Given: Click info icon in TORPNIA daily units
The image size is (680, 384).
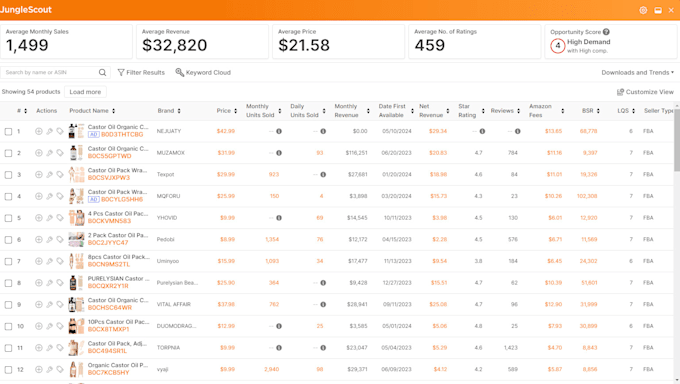Looking at the screenshot, I should tap(323, 348).
